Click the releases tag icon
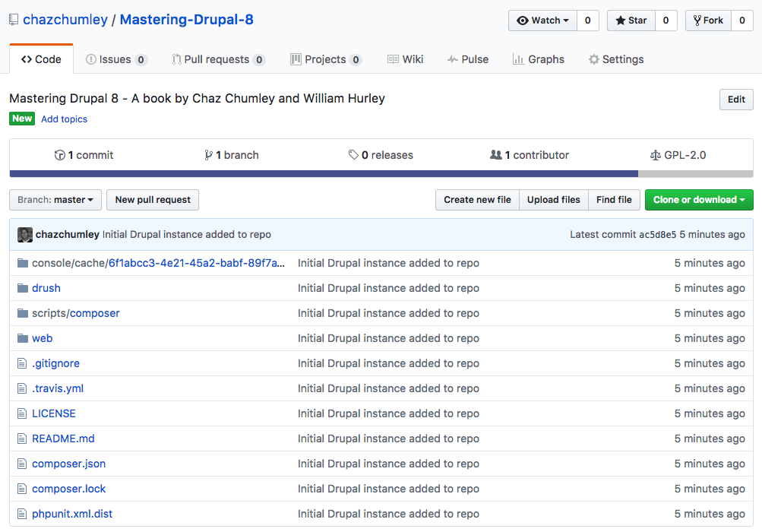The image size is (762, 532). [353, 155]
